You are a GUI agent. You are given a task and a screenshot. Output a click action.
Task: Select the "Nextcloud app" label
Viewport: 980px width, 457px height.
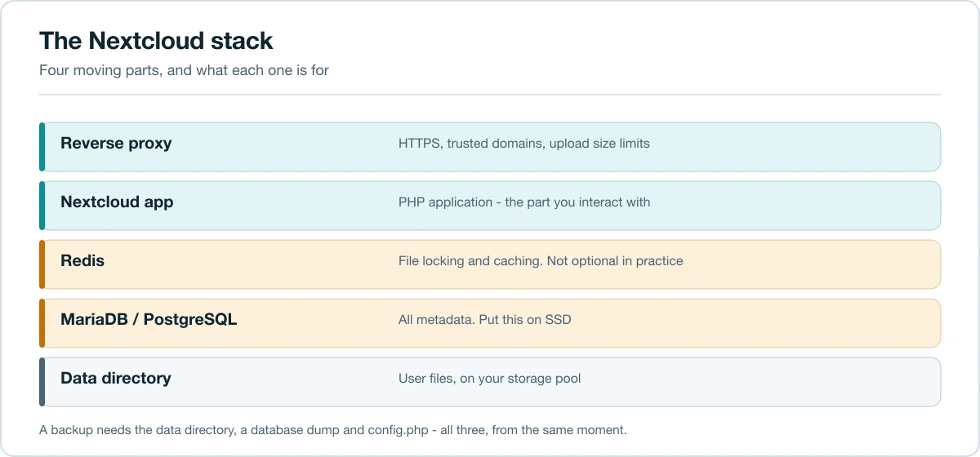pyautogui.click(x=117, y=202)
